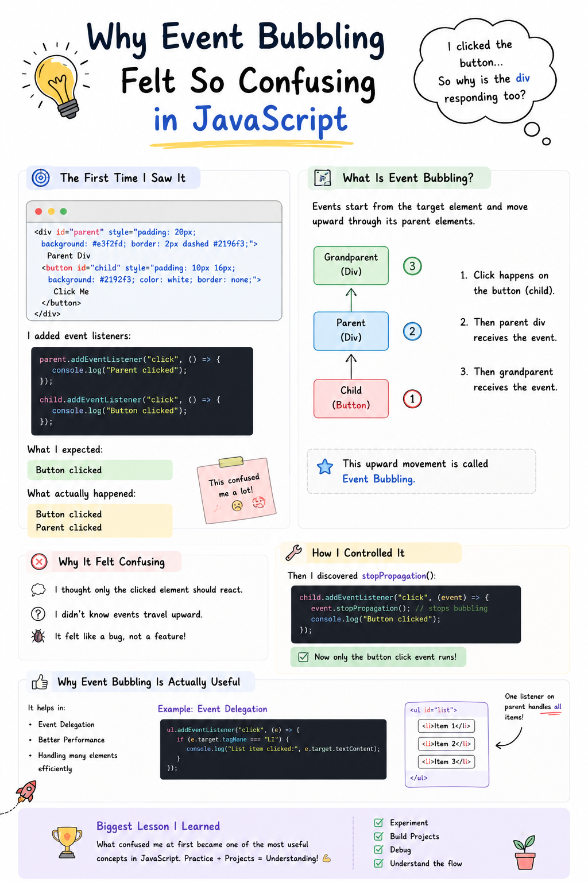Click the Child (Button) red box
588x882 pixels.
pos(351,398)
